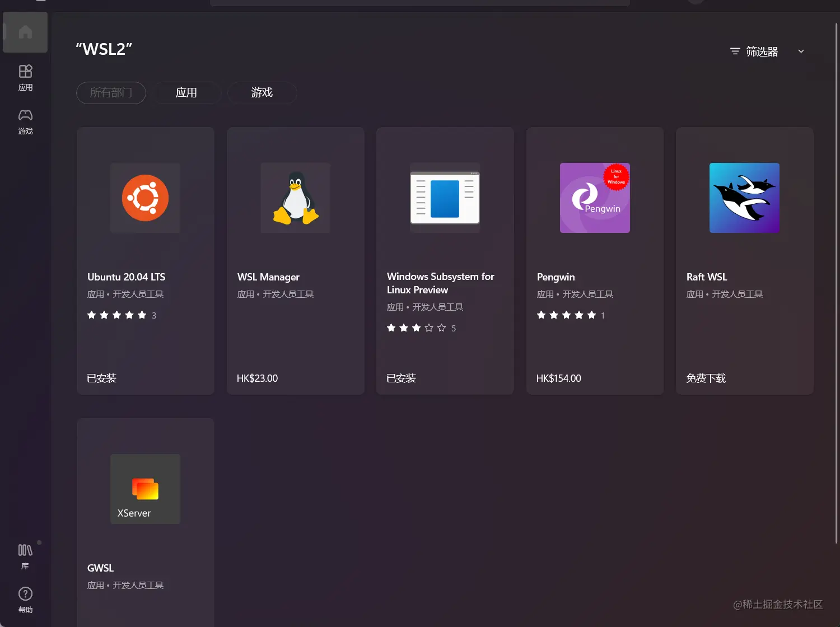Click the vertical scrollbar on the right edge
This screenshot has width=840, height=627.
tap(836, 283)
